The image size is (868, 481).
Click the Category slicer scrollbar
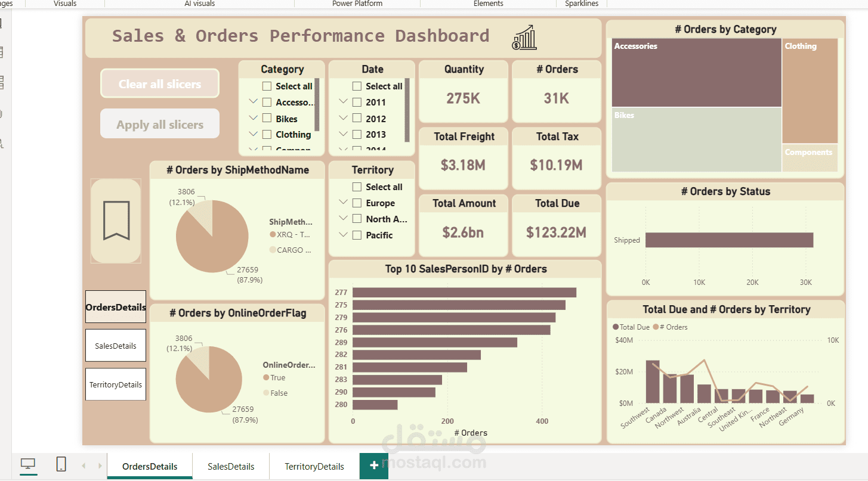317,105
